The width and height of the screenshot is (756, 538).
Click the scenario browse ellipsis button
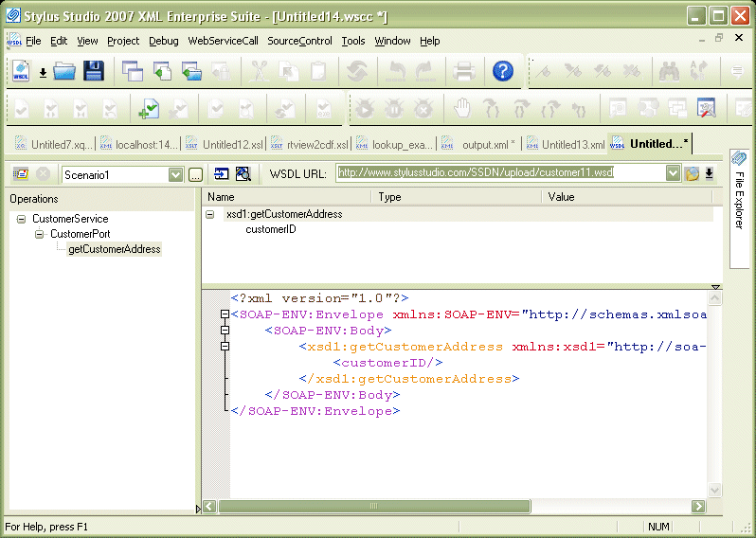click(196, 174)
